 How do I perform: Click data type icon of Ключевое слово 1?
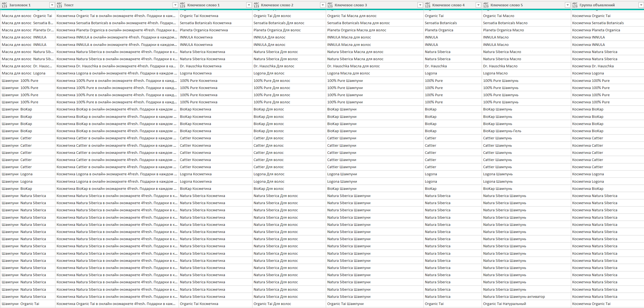(x=183, y=5)
